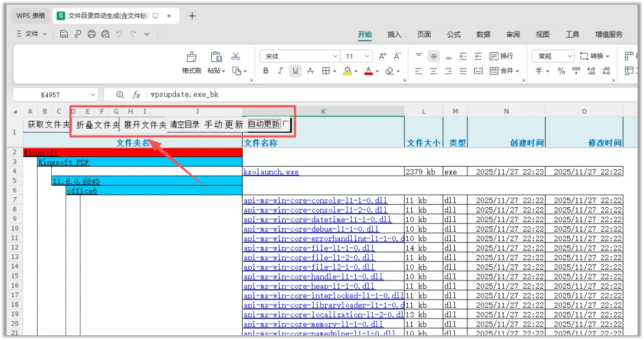Open the 转换 convert dropdown

pyautogui.click(x=595, y=56)
